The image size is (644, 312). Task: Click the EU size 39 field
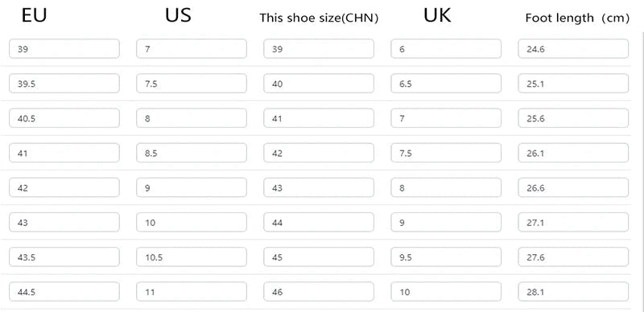point(64,49)
